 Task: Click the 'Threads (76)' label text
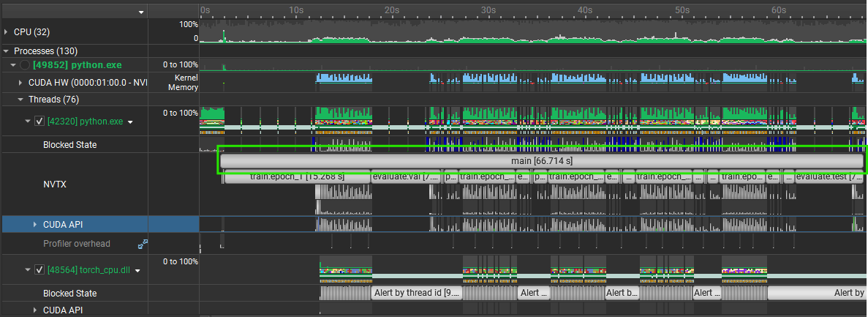pos(53,100)
